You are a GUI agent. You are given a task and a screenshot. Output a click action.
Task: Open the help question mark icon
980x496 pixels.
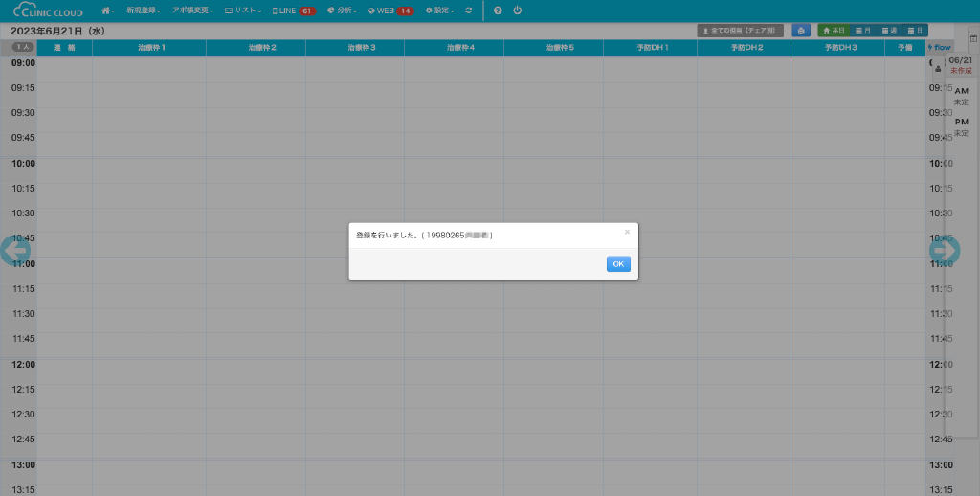[x=498, y=11]
